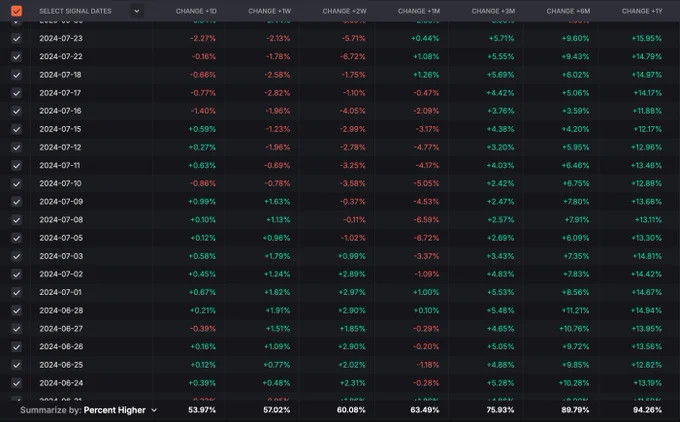Click the -6.72% two-week value for 2024-07-22
The height and width of the screenshot is (422, 680).
point(353,57)
